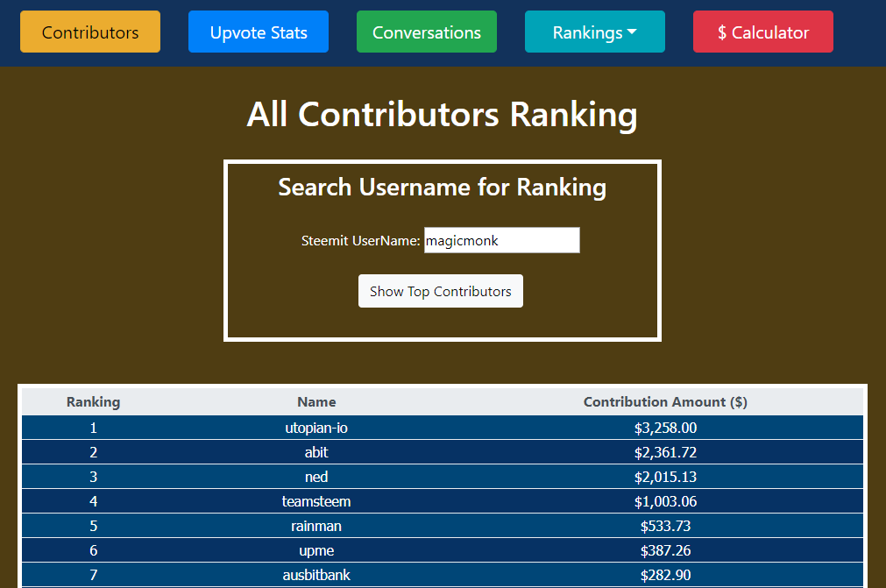This screenshot has width=886, height=588.
Task: Expand the Rankings dropdown
Action: click(x=594, y=32)
